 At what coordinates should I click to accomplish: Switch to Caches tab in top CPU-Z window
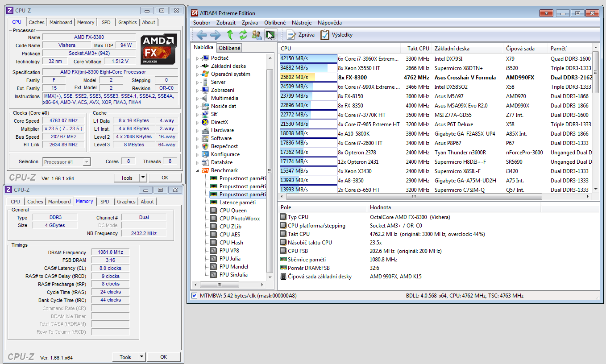point(37,22)
